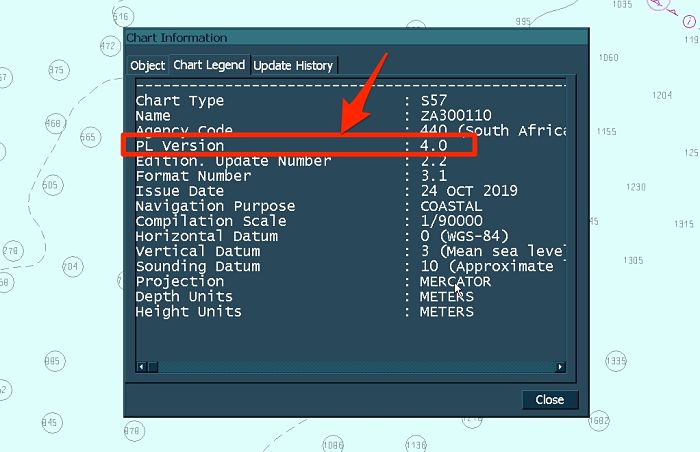Select the Chart Legend tab
Image resolution: width=700 pixels, height=452 pixels.
pyautogui.click(x=209, y=66)
